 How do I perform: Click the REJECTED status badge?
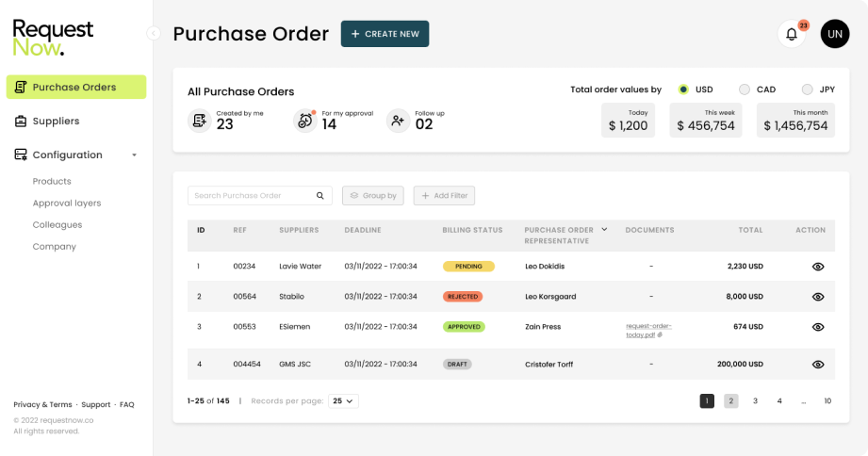[x=463, y=297]
